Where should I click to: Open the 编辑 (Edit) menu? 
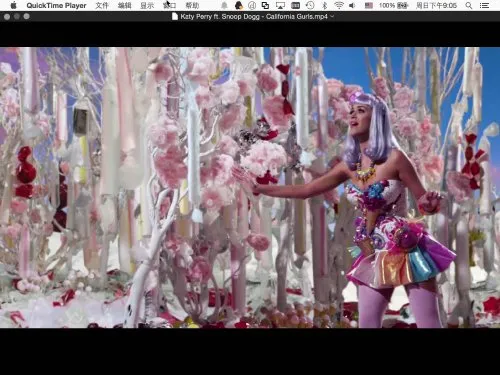point(125,5)
